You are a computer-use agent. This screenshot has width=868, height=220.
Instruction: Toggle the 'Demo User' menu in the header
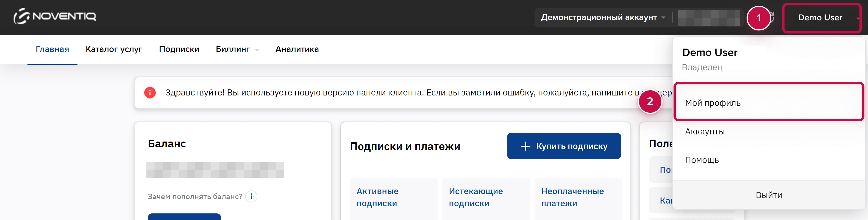[821, 18]
